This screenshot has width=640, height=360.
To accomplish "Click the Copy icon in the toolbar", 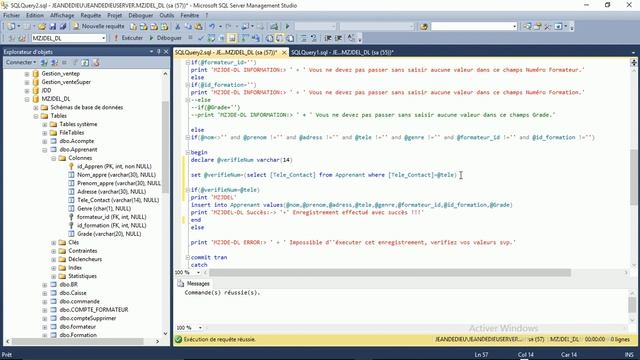I will click(188, 27).
